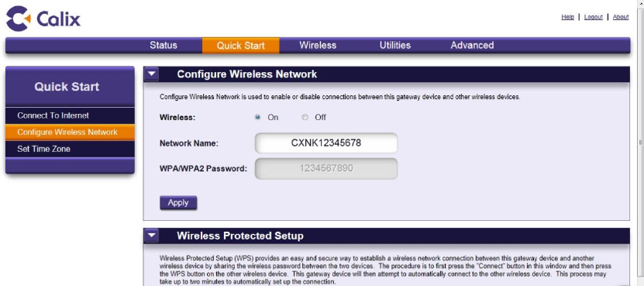
Task: Collapse the Configure Wireless Network section arrow
Action: 152,74
